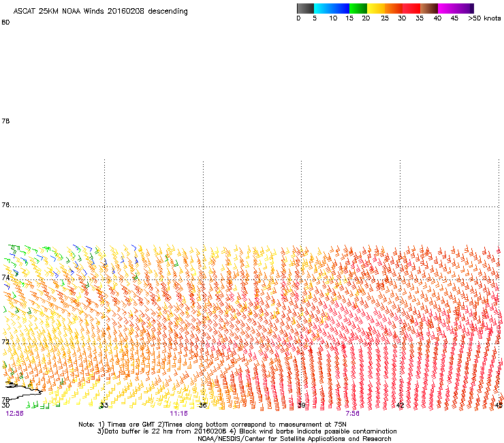The image size is (504, 443).
Task: Click the '25' wind speed legend label
Action: coord(385,18)
